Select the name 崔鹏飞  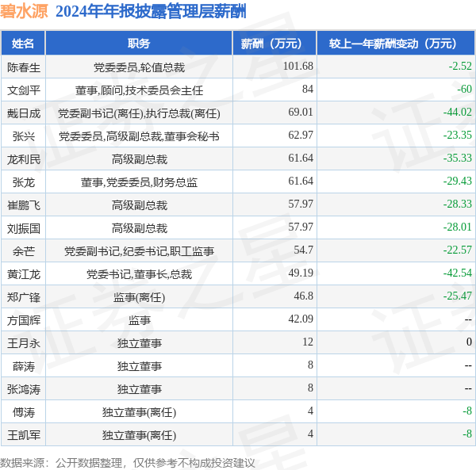click(x=24, y=205)
